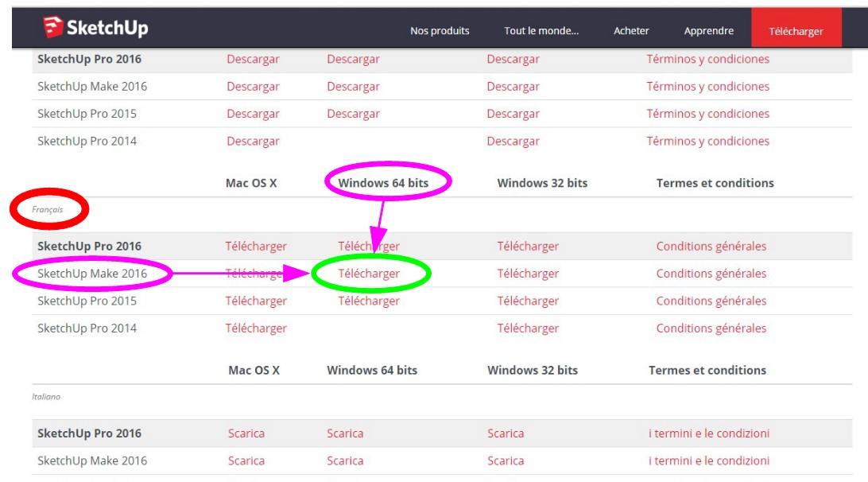Click the second Descargar link for SketchUp Make 2016

(x=353, y=87)
